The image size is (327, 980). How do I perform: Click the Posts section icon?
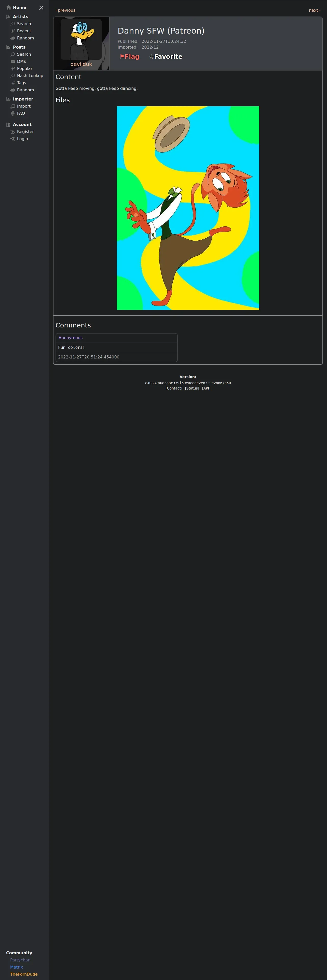(9, 47)
